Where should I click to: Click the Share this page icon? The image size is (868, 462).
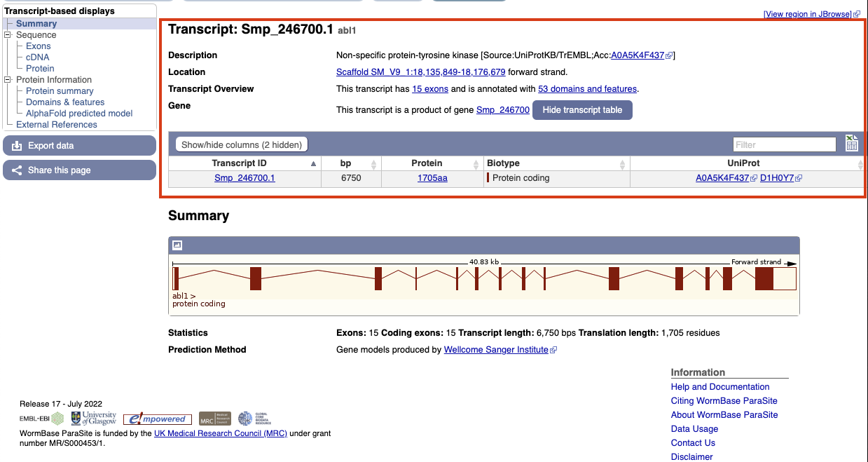click(x=17, y=170)
